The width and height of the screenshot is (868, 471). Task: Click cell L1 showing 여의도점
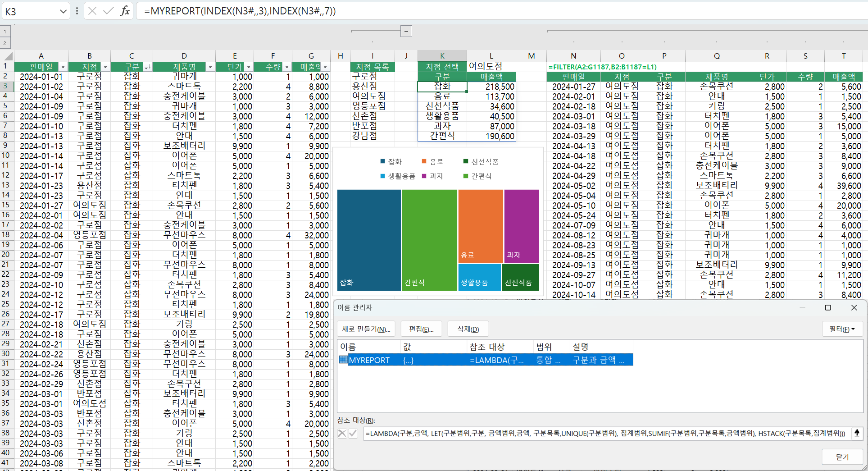pyautogui.click(x=491, y=67)
